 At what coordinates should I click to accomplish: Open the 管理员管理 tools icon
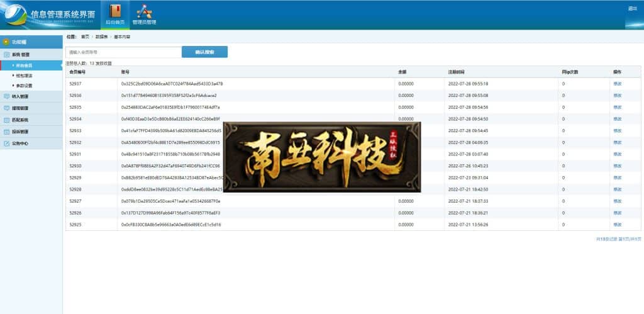(144, 11)
